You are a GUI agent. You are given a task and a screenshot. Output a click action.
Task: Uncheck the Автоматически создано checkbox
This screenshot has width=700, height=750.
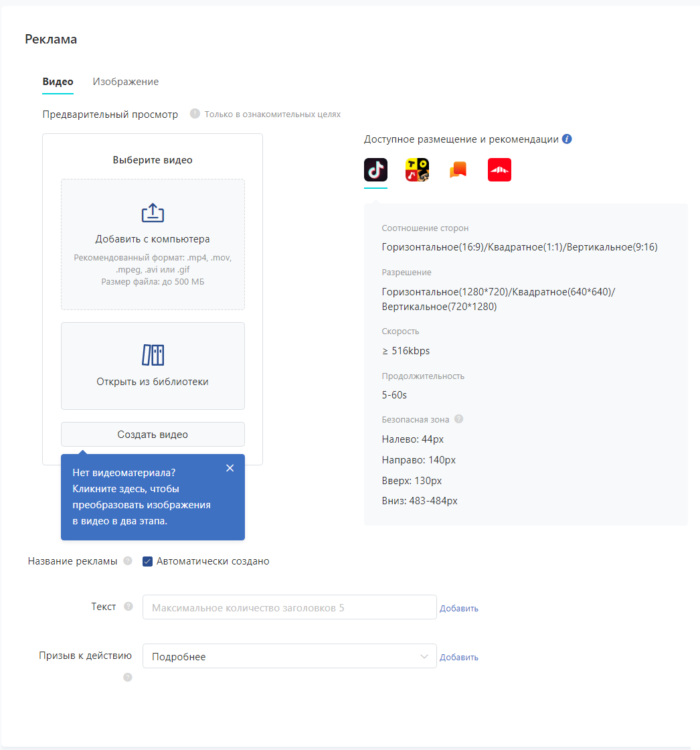(148, 561)
